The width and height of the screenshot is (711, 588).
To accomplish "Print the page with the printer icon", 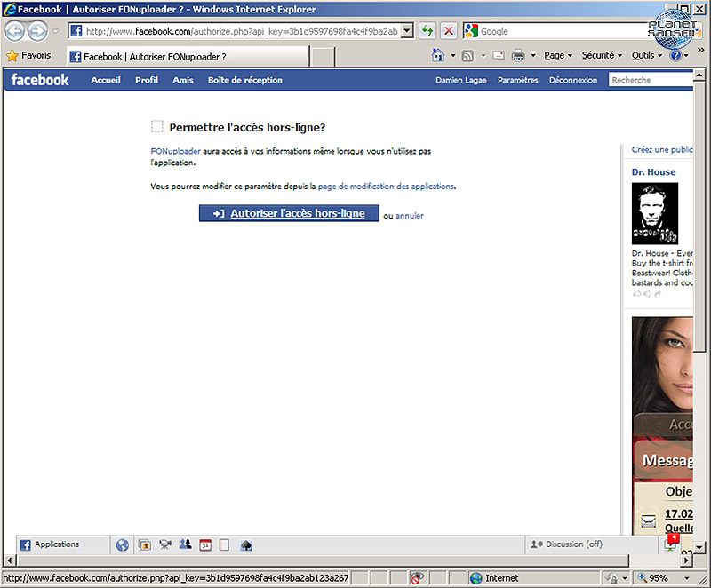I will coord(518,55).
